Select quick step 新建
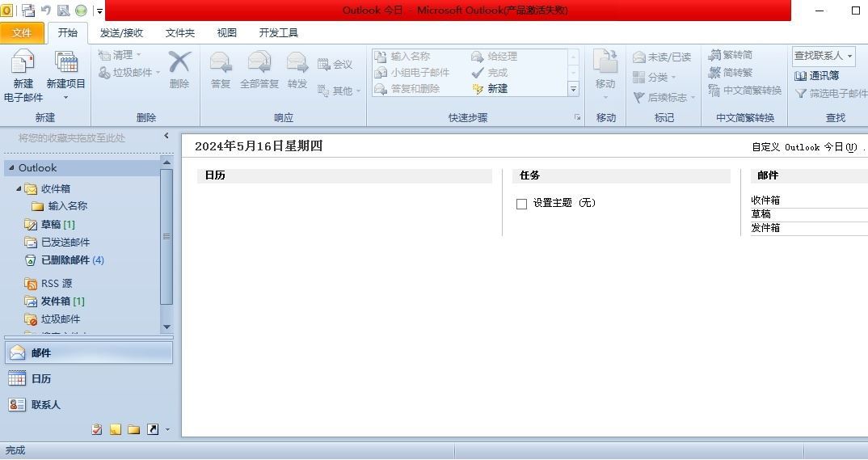Screen dimensions: 868x460 pyautogui.click(x=489, y=89)
